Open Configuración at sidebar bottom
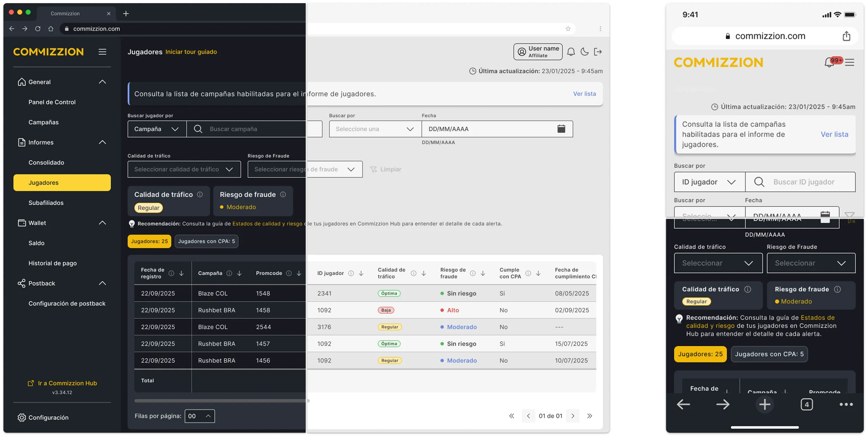868x438 pixels. coord(43,418)
